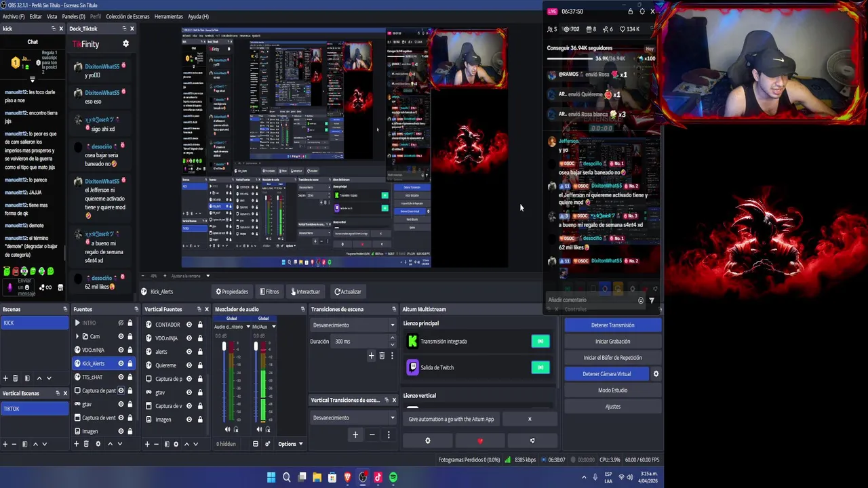The width and height of the screenshot is (868, 488).
Task: Open File Explorer from taskbar
Action: 317,477
